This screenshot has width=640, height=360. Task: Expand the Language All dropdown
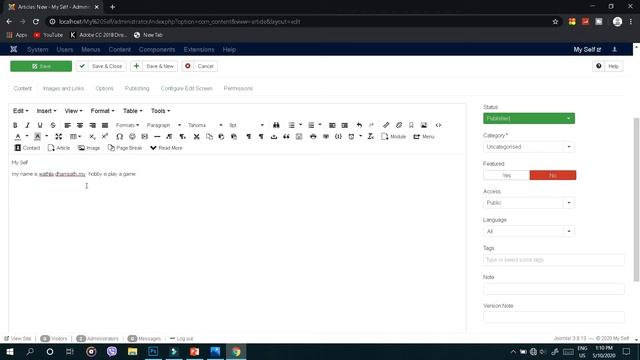(529, 231)
